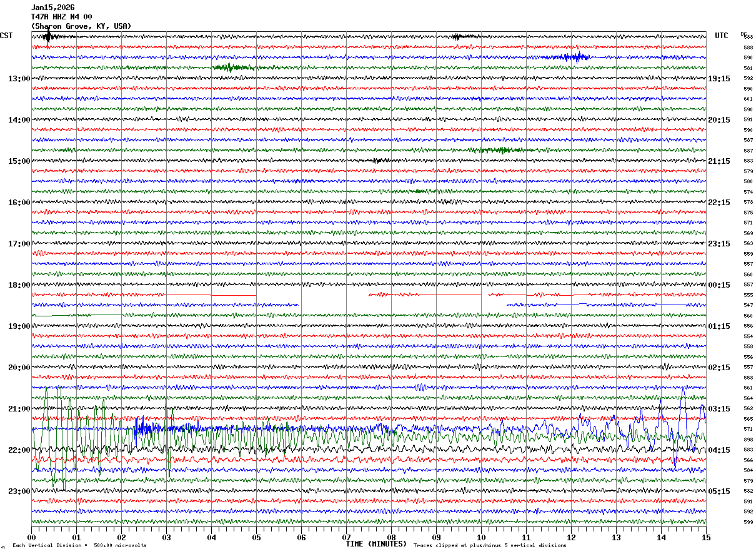Click minute tick label 03 on the axis
This screenshot has height=554, width=756.
point(166,537)
